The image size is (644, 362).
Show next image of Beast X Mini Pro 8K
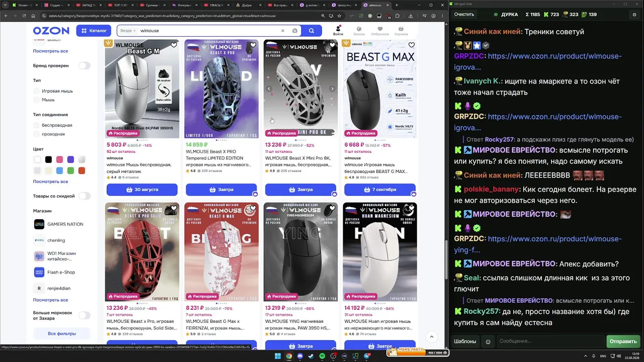(x=332, y=88)
